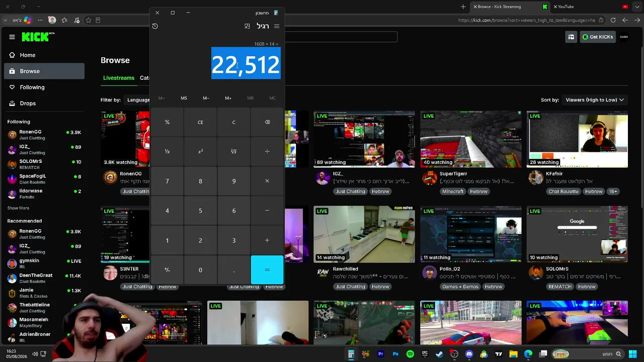Click the 22,512 calculator display result
This screenshot has height=362, width=644.
click(246, 65)
